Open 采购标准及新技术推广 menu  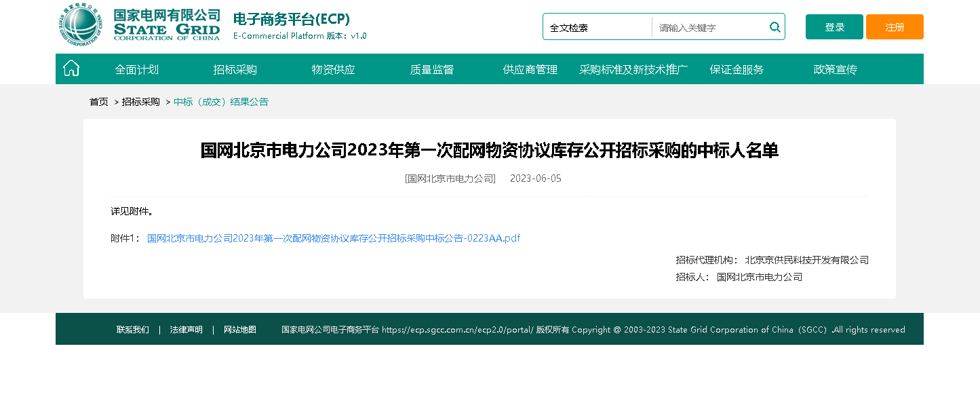pyautogui.click(x=633, y=69)
